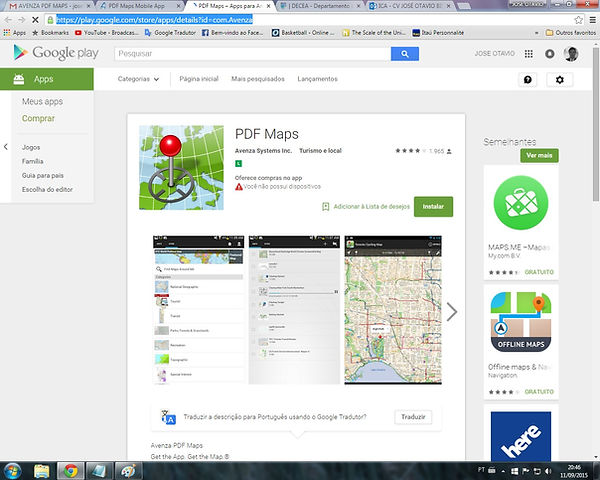Click the content rating L badge
Viewport: 600px width, 480px height.
click(238, 163)
